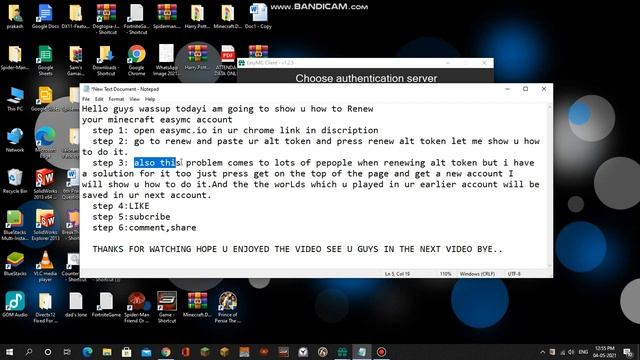Screen dimensions: 640x360
Task: Select the Network desktop icon
Action: click(x=15, y=140)
